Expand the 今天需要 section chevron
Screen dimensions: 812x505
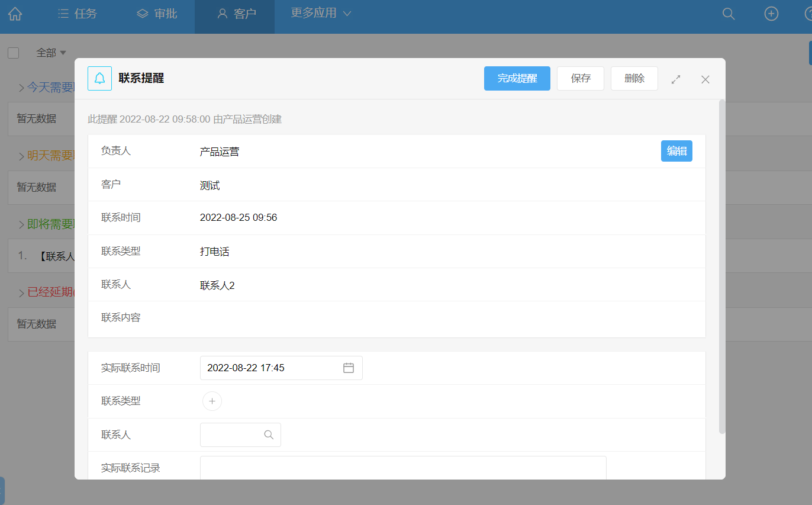[x=21, y=88]
